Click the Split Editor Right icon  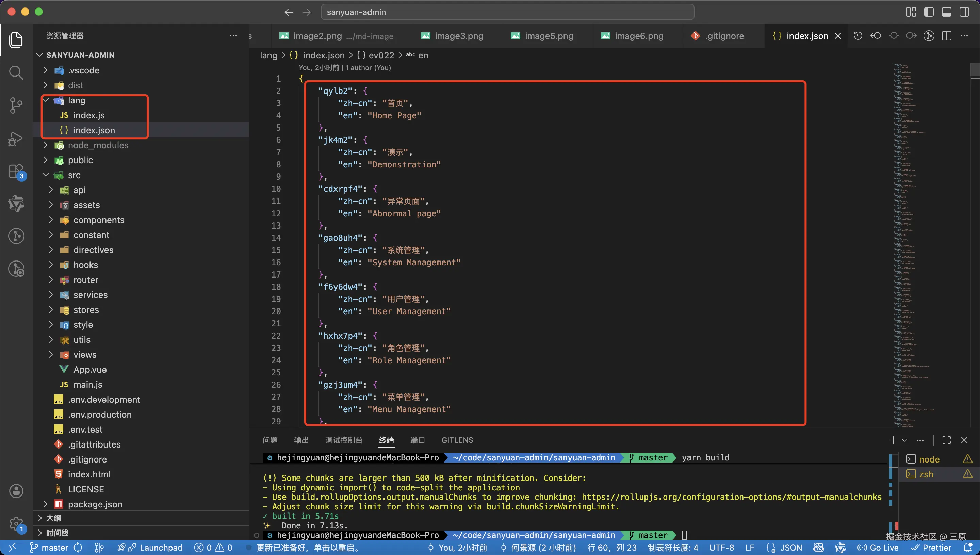coord(946,36)
